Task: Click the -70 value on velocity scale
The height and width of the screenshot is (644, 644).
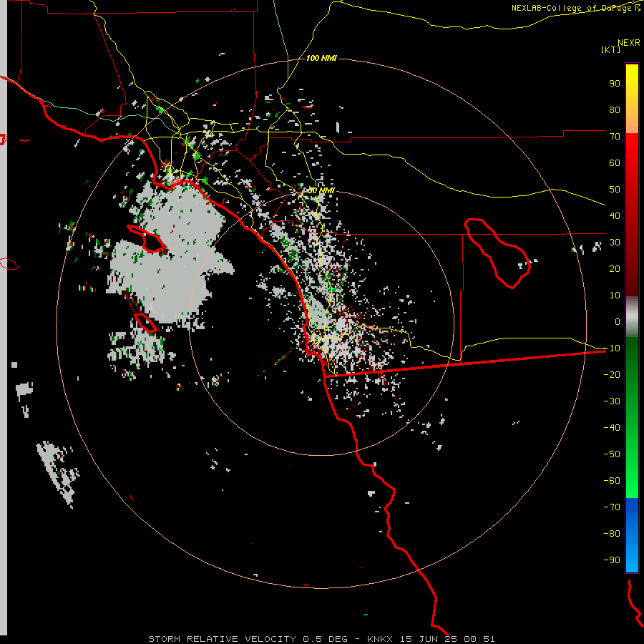Action: [x=612, y=507]
